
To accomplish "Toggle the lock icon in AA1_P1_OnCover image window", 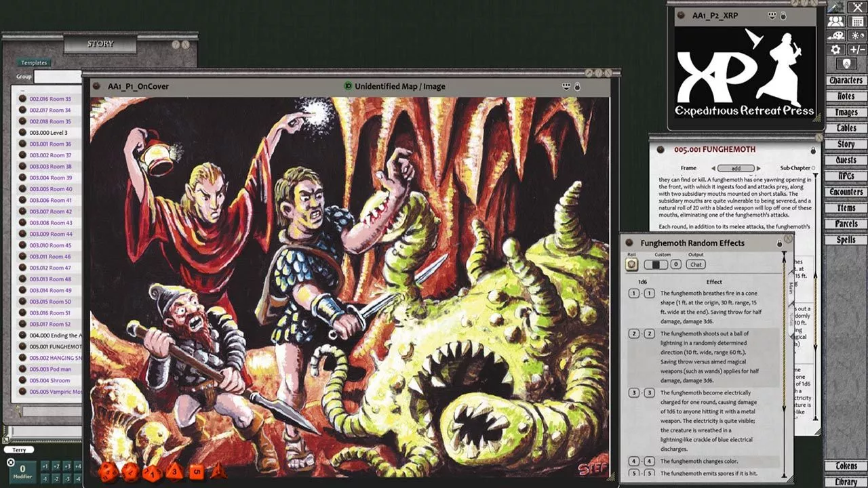I will pos(578,87).
